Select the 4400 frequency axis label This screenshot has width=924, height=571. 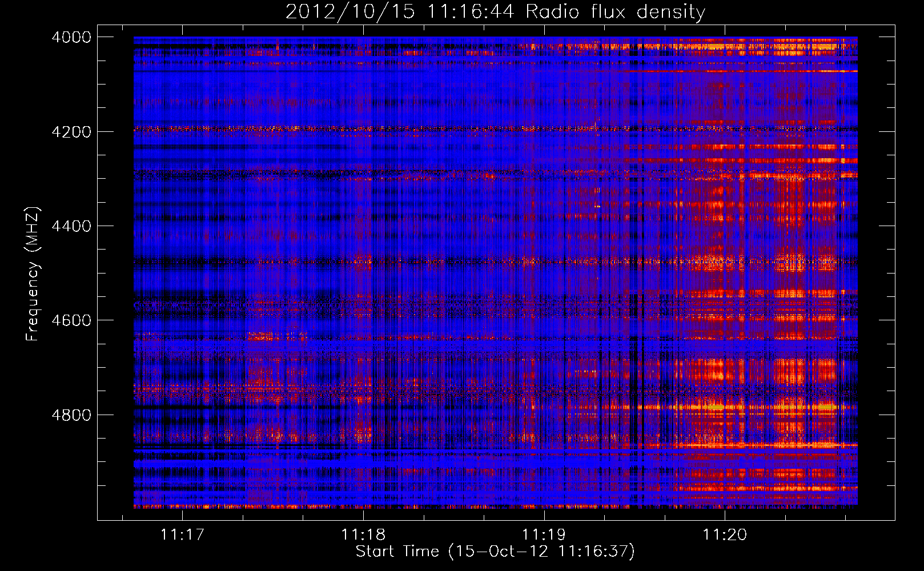pos(71,226)
